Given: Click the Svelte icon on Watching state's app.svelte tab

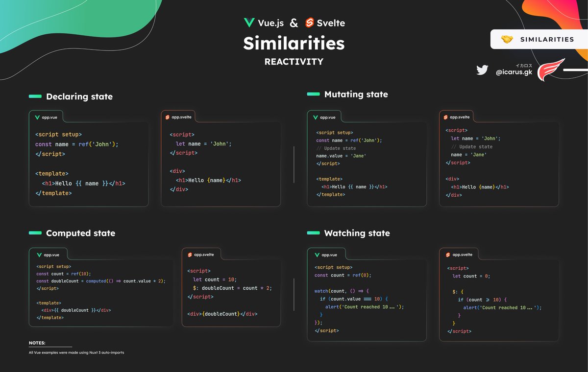Looking at the screenshot, I should coord(447,255).
